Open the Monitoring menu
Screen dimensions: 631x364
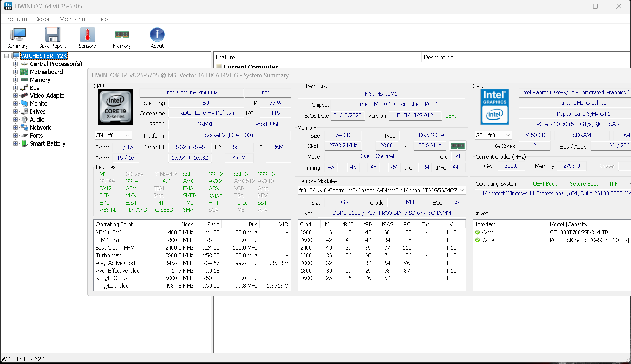[74, 19]
